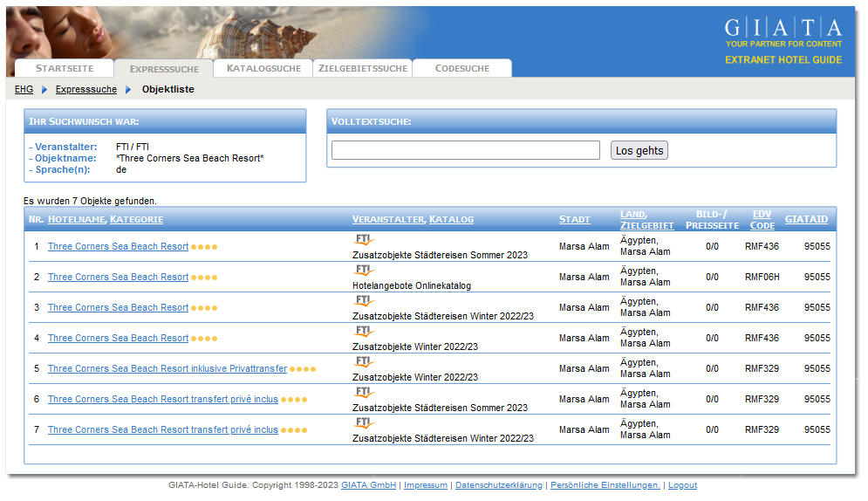
Task: Open the Datenschutzerklärung footer link
Action: point(499,485)
